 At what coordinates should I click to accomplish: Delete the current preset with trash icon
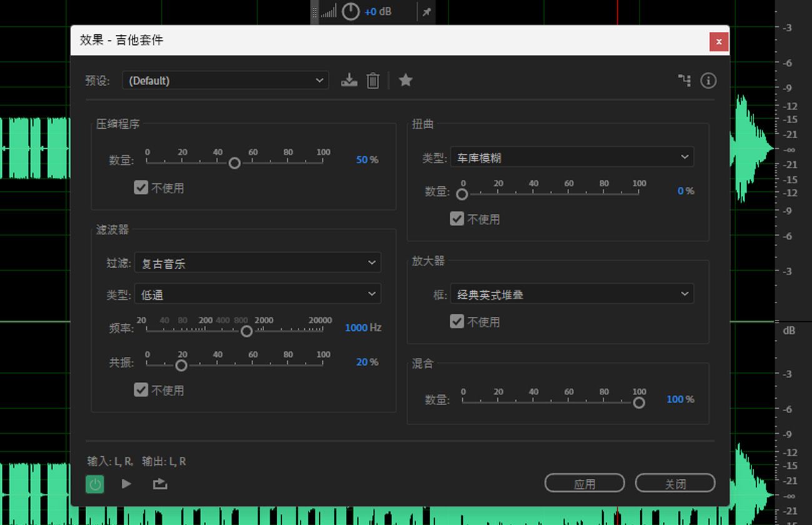click(373, 80)
